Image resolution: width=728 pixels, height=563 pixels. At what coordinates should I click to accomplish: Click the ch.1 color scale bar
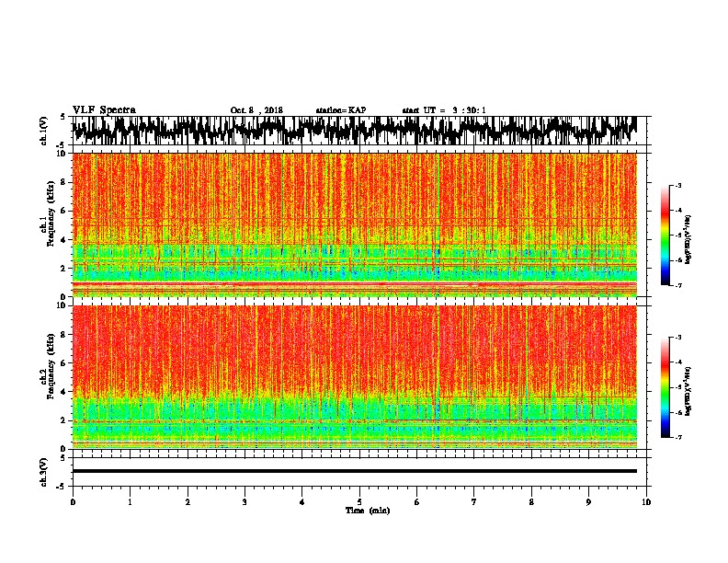[x=665, y=236]
